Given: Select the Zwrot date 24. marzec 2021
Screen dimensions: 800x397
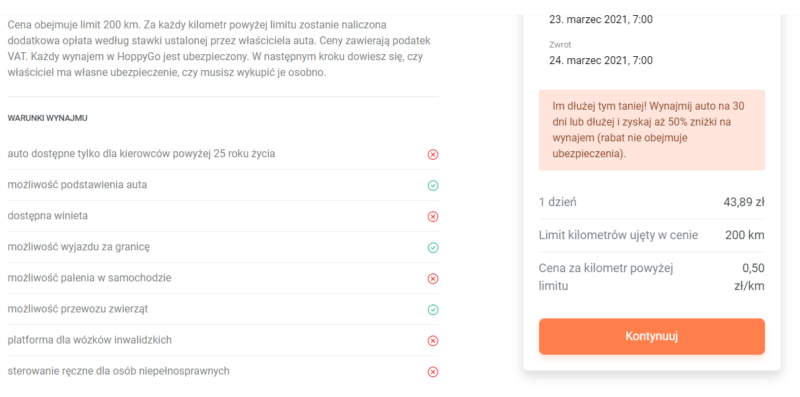Looking at the screenshot, I should 601,60.
